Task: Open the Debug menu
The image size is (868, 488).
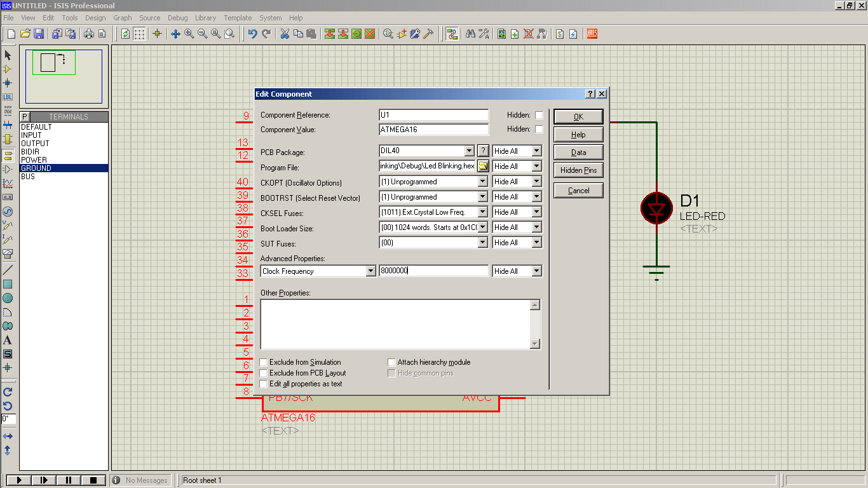Action: (x=178, y=18)
